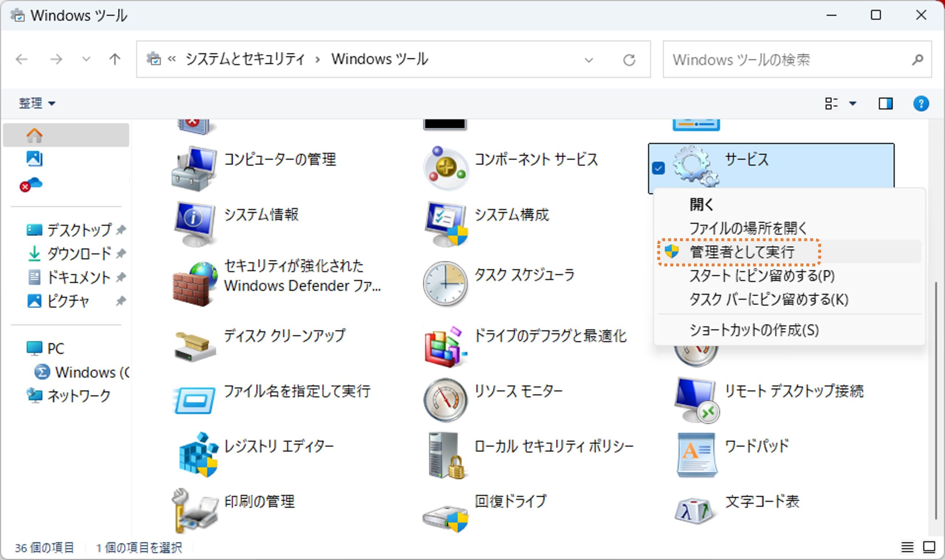Click the vertical scrollbar thumb
The image size is (945, 560).
(x=935, y=400)
